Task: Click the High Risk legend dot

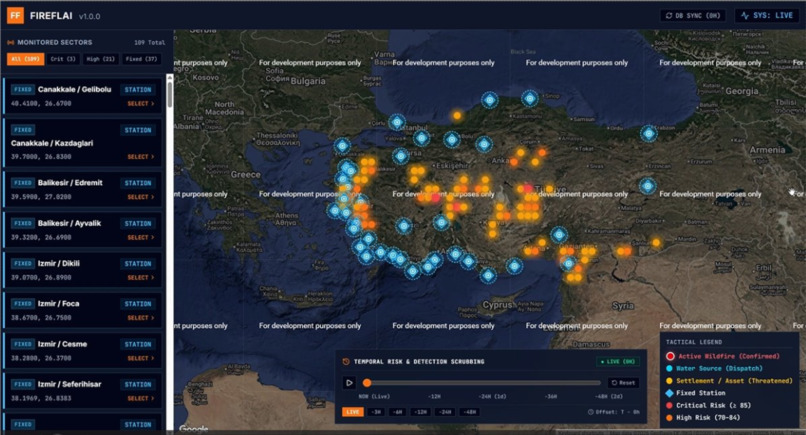Action: tap(669, 418)
